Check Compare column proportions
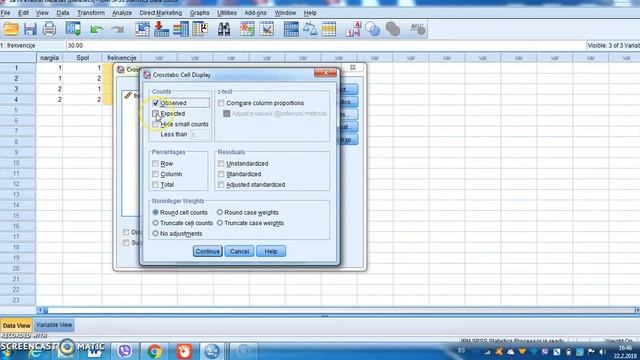 pyautogui.click(x=221, y=103)
